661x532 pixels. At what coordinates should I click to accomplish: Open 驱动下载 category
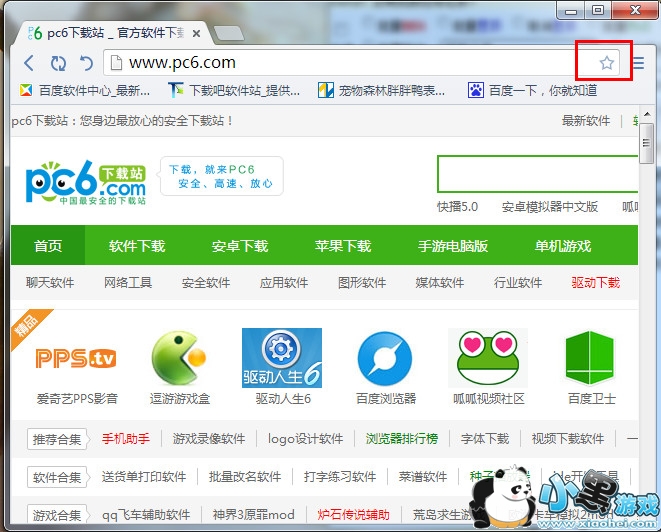596,282
